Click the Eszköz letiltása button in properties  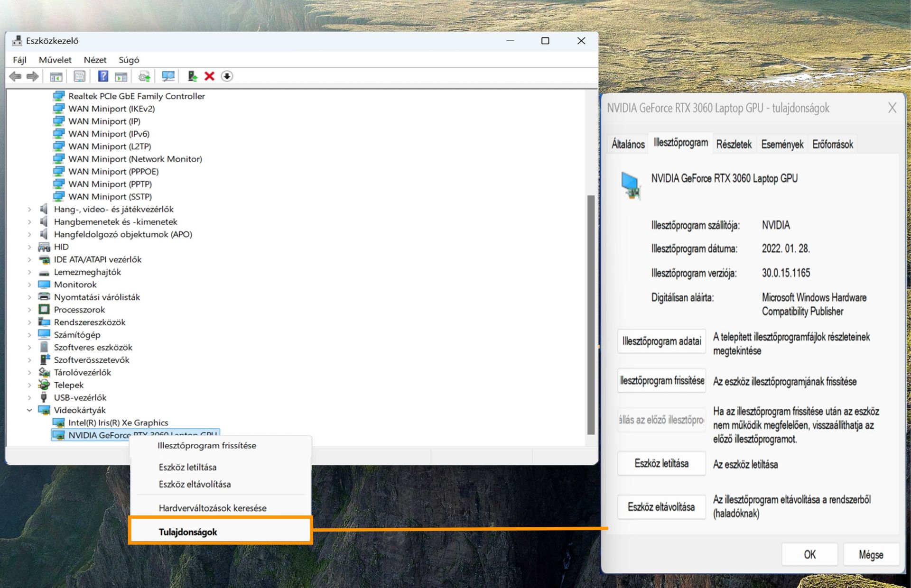[661, 464]
